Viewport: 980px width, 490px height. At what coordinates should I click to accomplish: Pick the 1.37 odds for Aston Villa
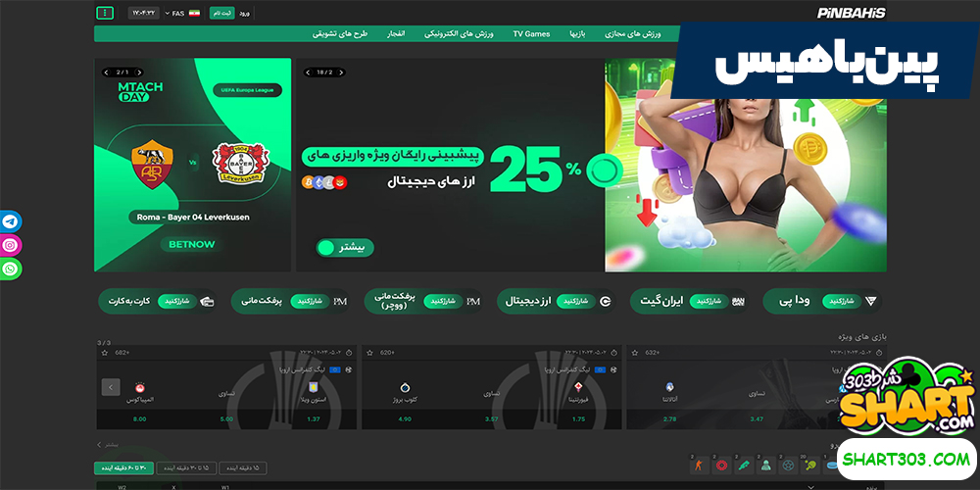[x=314, y=418]
